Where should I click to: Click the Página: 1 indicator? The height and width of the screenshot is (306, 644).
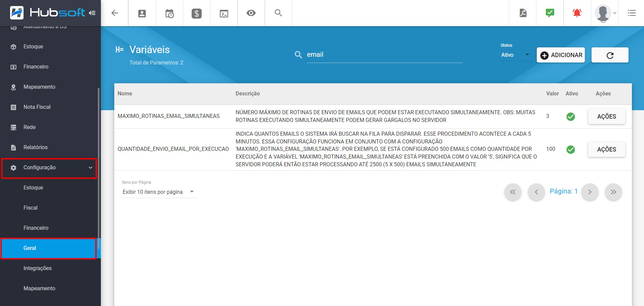[564, 191]
